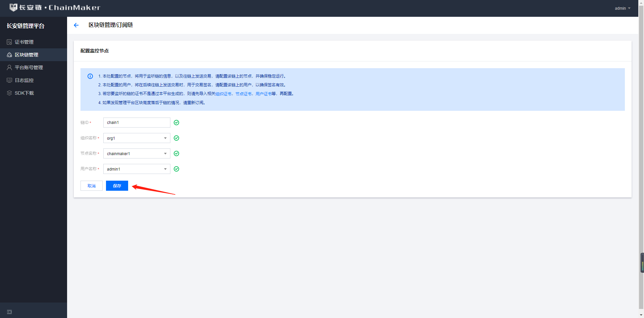644x318 pixels.
Task: Open the 用户名称 admin1 dropdown
Action: pyautogui.click(x=137, y=169)
